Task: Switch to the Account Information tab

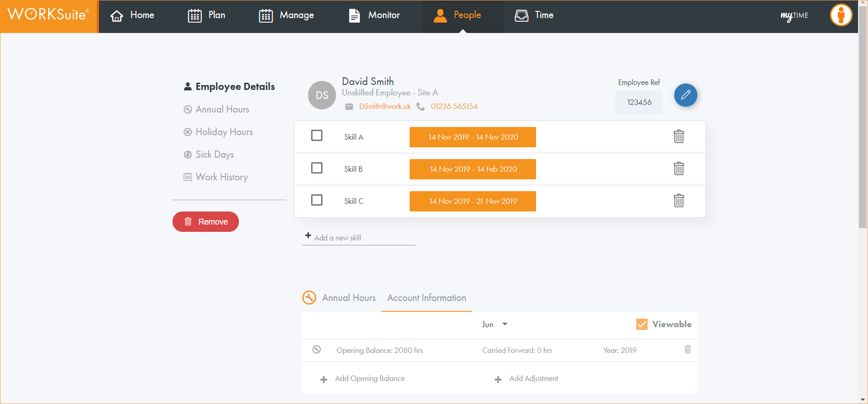Action: coord(426,298)
